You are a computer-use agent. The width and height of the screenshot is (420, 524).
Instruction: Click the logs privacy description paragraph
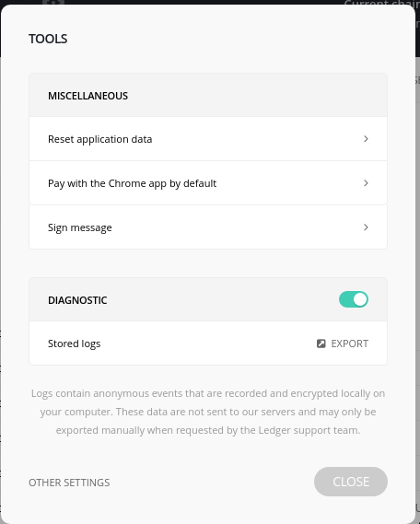tap(208, 412)
